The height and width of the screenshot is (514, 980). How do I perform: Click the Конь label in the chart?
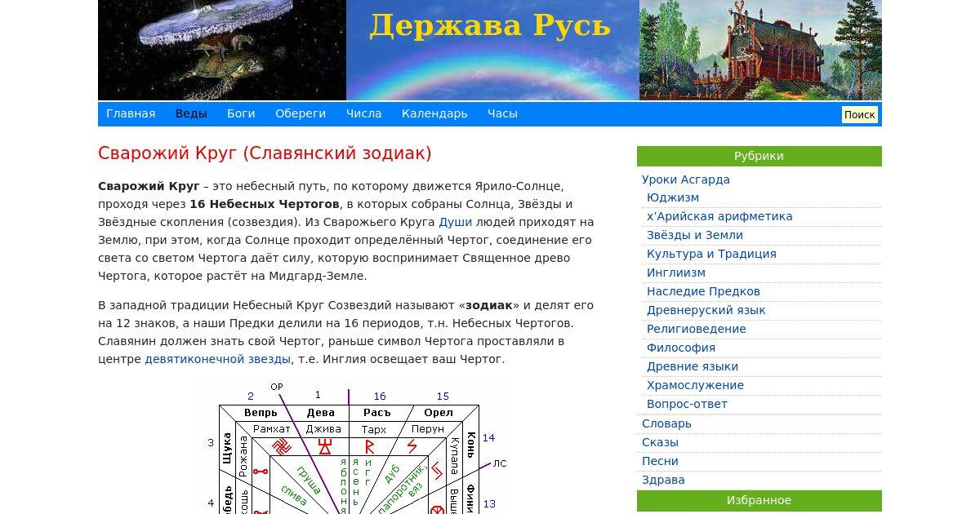[x=471, y=445]
